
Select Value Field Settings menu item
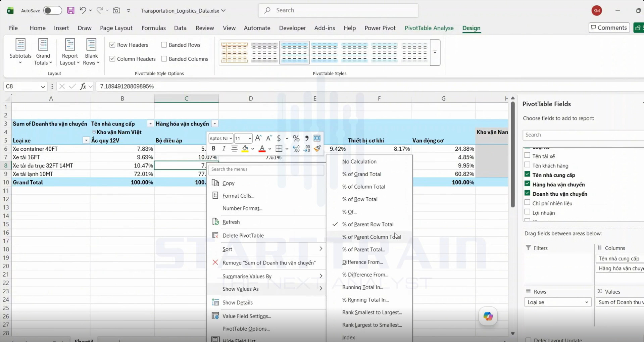click(247, 316)
